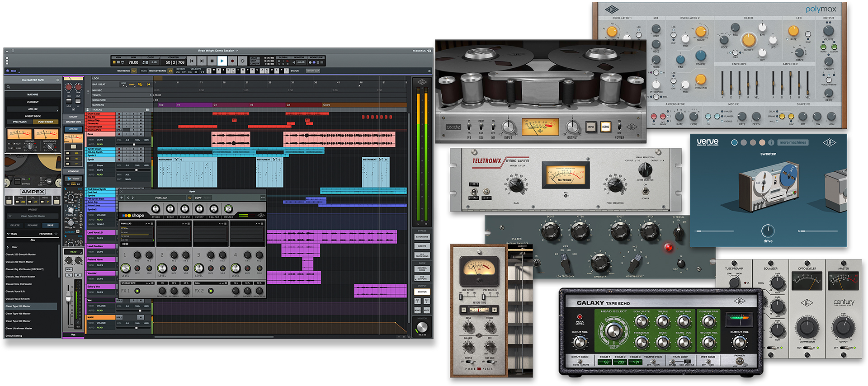The image size is (868, 386).
Task: Toggle the MIDI Merge power button
Action: pyautogui.click(x=134, y=71)
